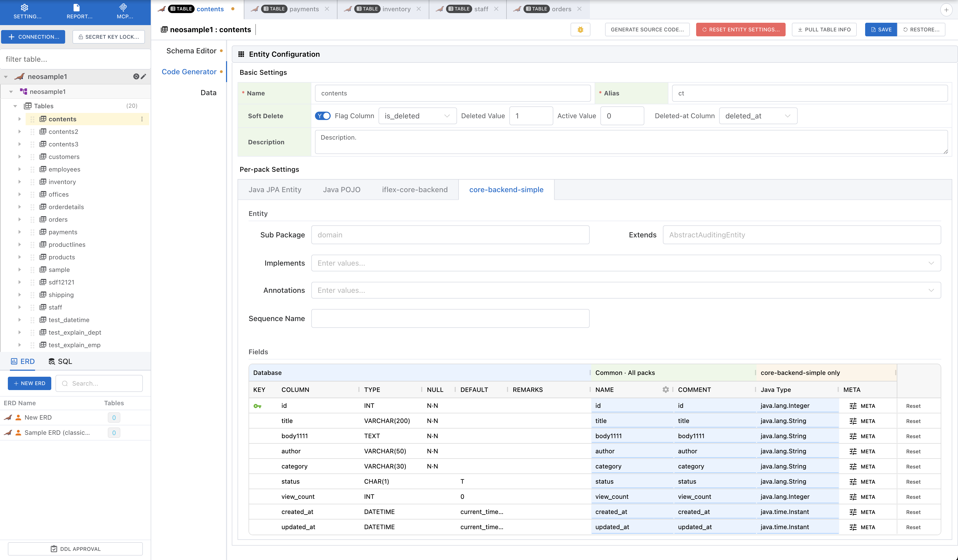
Task: Open the DDL Approval button
Action: [75, 549]
